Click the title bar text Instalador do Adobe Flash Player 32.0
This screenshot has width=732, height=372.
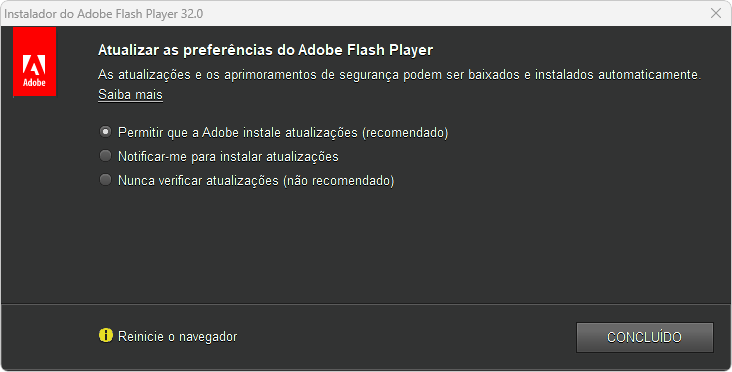pyautogui.click(x=104, y=14)
